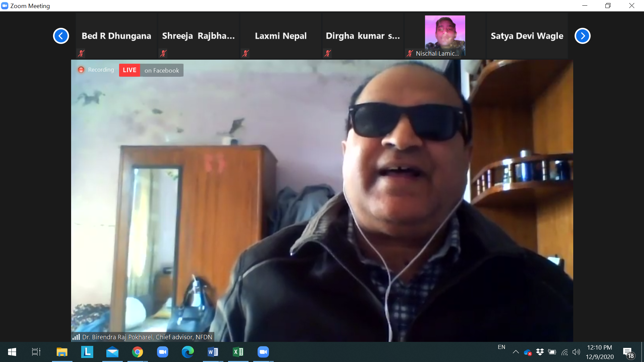This screenshot has width=644, height=362.
Task: Open the Windows Start menu
Action: 12,352
